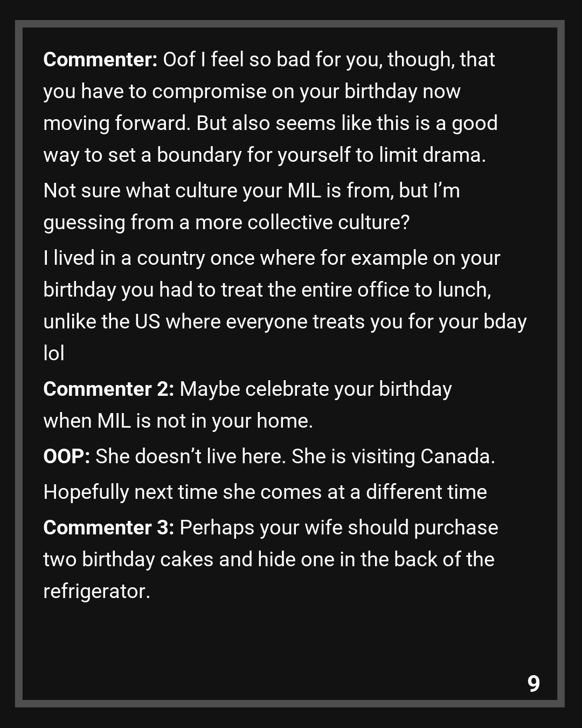Click the line starting "unlike the US"

coord(285,321)
